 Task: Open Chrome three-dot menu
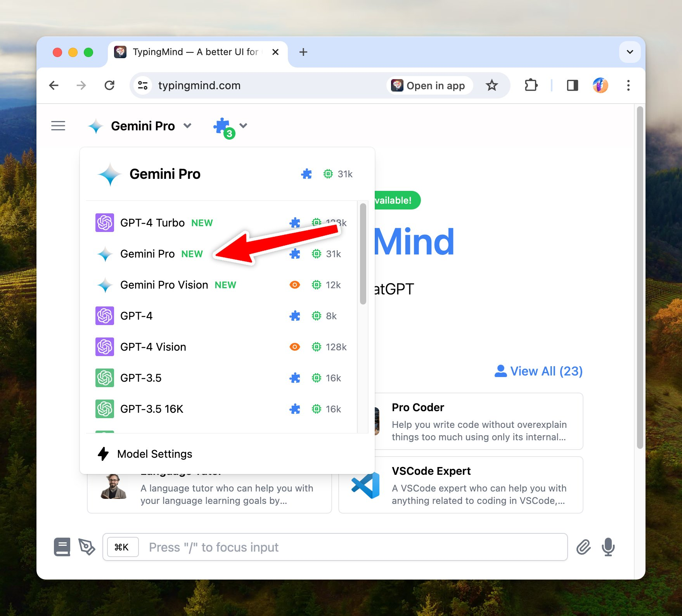pyautogui.click(x=628, y=85)
